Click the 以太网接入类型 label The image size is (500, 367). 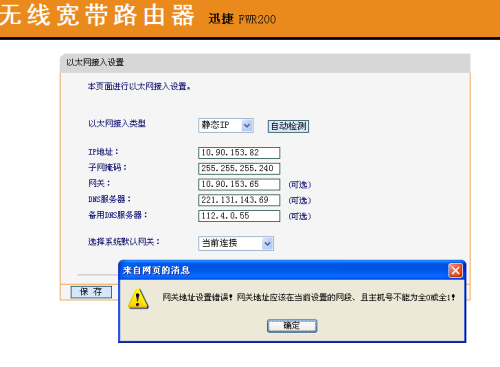click(117, 124)
